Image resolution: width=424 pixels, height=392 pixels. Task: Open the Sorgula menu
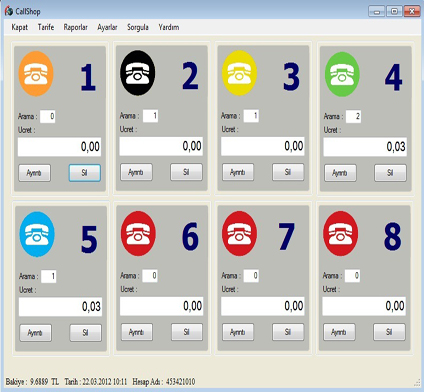point(138,27)
